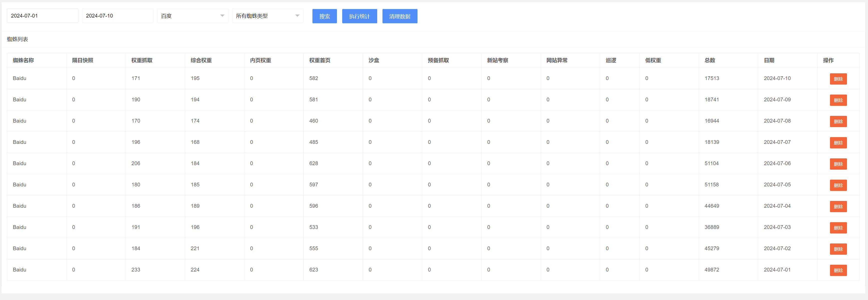Click 权重首页 value 460
Screen dimensions: 868x300
click(314, 121)
